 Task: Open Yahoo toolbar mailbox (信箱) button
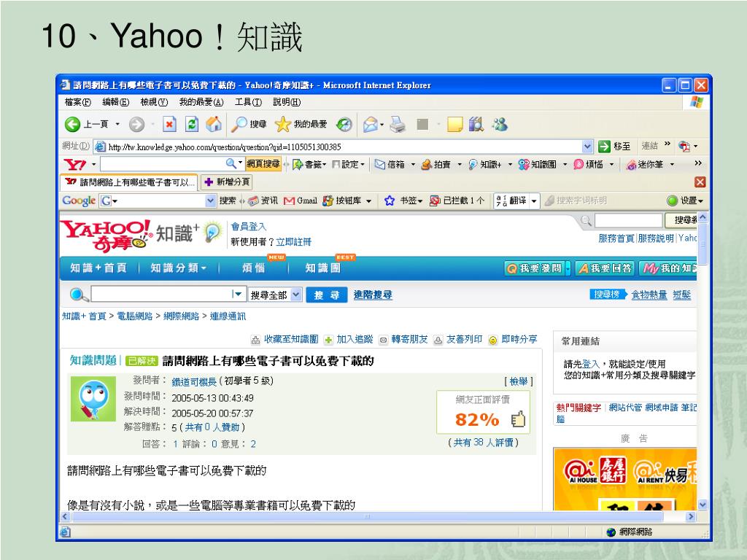pos(390,164)
